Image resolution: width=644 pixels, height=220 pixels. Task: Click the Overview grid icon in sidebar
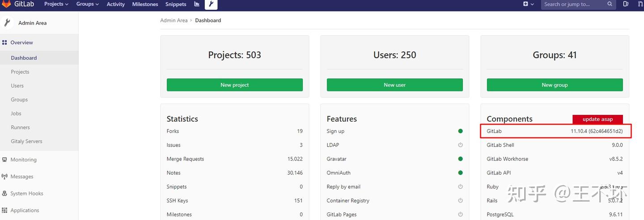(x=4, y=42)
